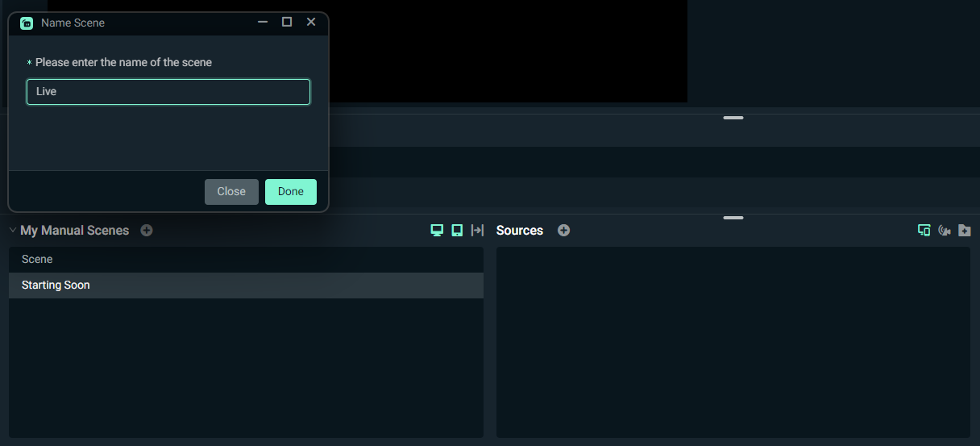
Task: Select the Starting Soon scene
Action: click(x=246, y=286)
